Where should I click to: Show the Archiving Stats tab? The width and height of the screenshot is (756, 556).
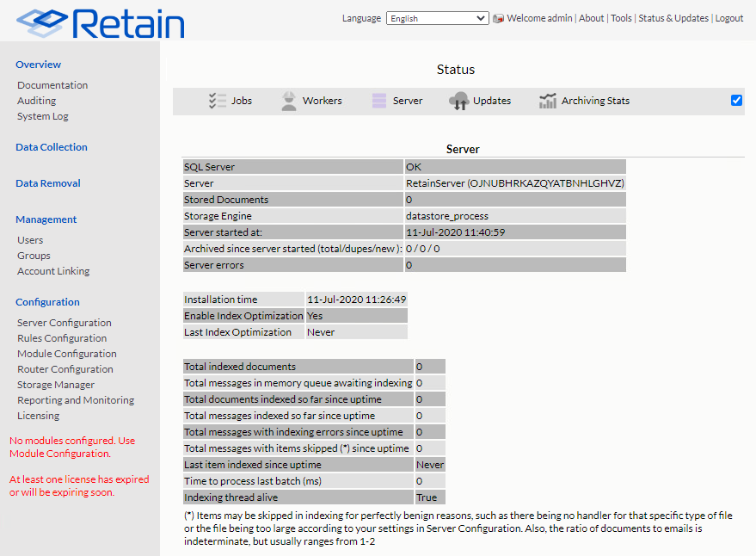point(595,101)
